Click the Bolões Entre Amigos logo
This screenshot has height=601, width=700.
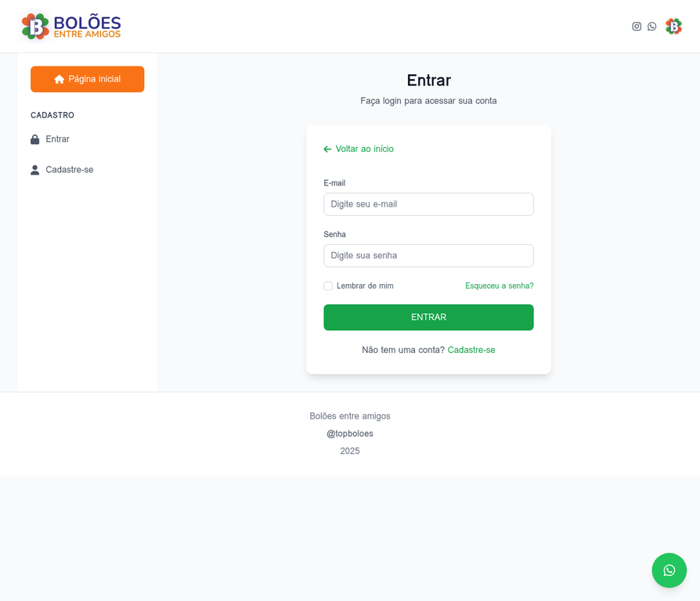70,26
